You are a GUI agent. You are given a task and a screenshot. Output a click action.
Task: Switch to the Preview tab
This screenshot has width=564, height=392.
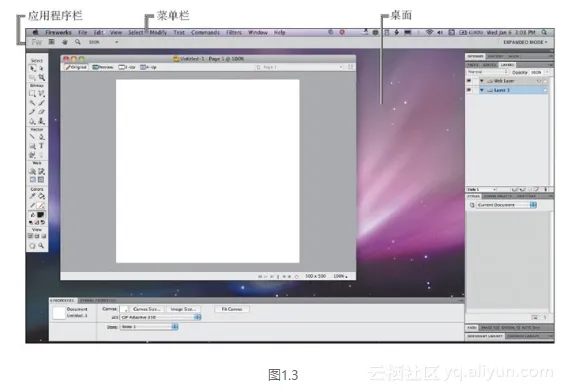pos(103,67)
